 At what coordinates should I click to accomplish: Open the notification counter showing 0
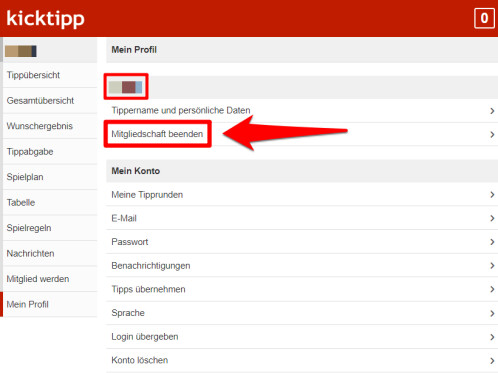click(x=484, y=18)
